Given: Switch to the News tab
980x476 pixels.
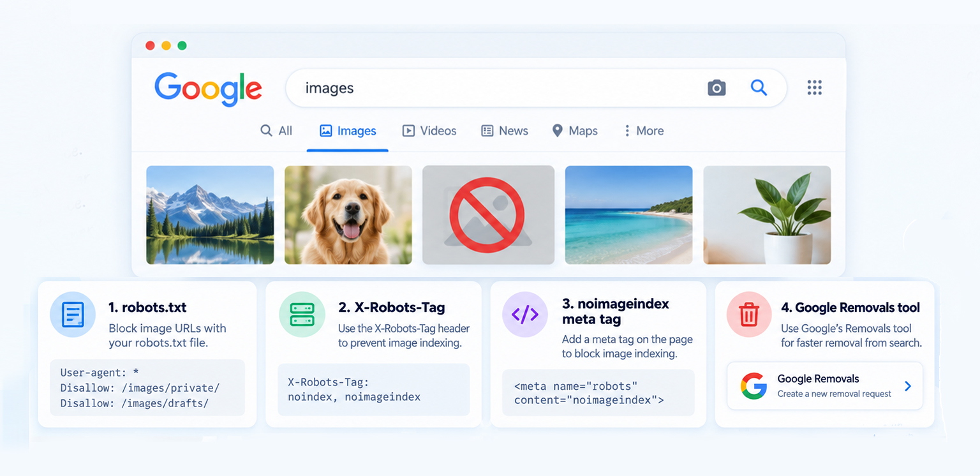Looking at the screenshot, I should coord(505,131).
